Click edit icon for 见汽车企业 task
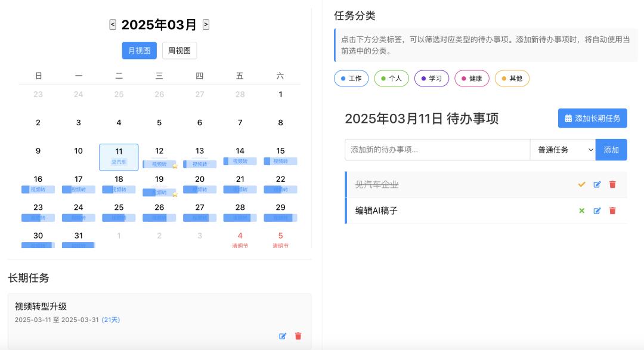This screenshot has width=644, height=350. 597,185
